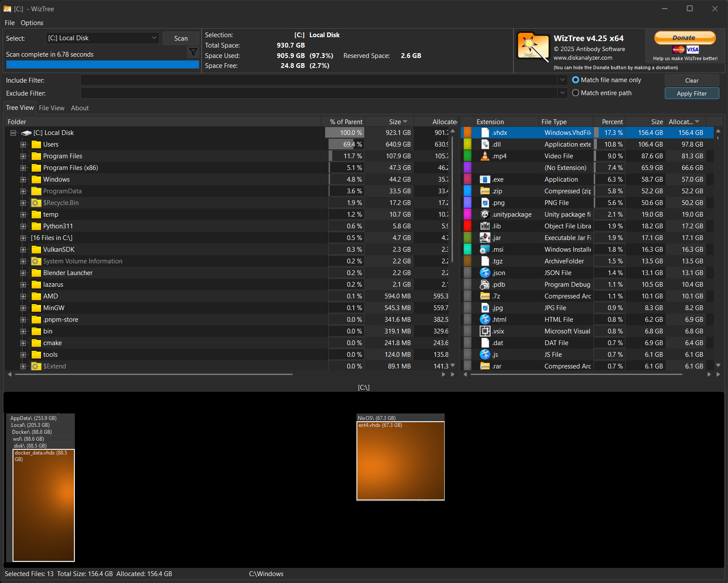Click the $Recycle.Bin folder gear icon

click(36, 203)
